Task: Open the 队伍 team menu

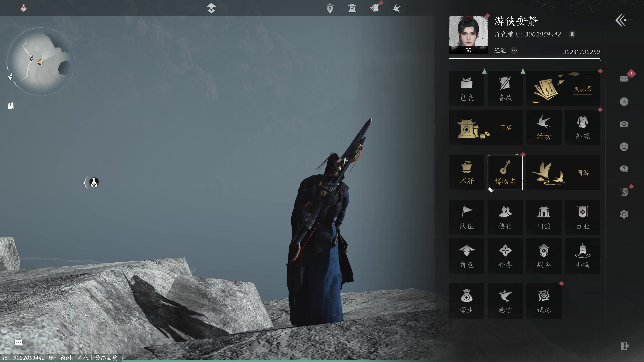Action: coord(467,217)
